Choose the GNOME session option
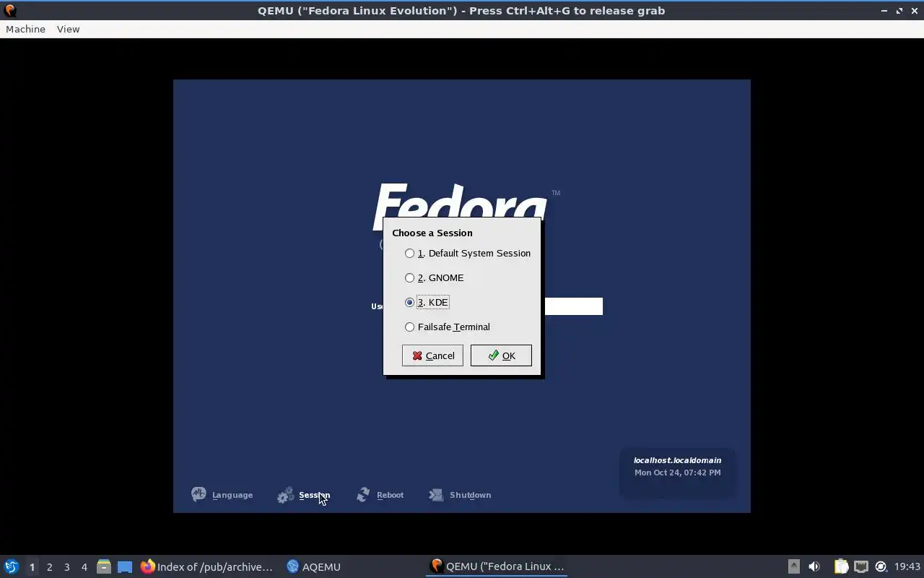Screen dimensions: 924x578 409,277
